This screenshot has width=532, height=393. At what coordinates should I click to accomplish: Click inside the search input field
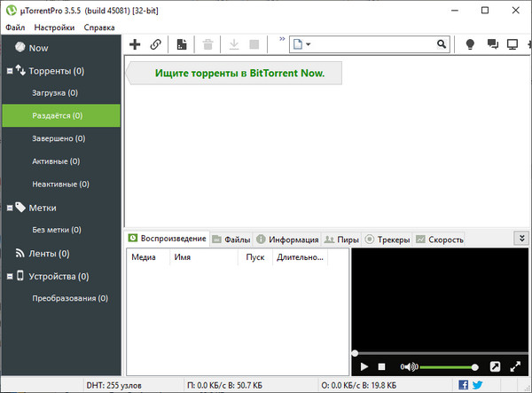(x=373, y=44)
